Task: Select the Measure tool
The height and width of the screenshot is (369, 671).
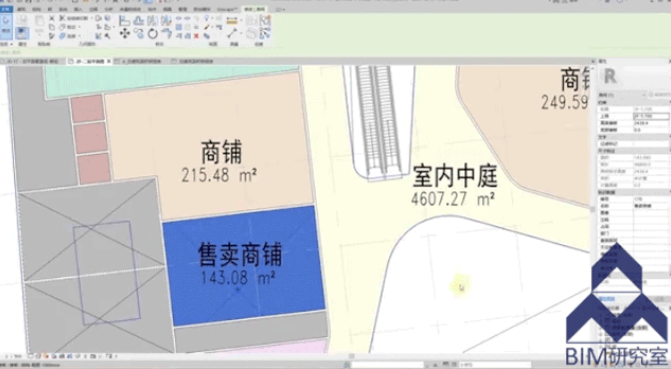Action: [x=232, y=21]
